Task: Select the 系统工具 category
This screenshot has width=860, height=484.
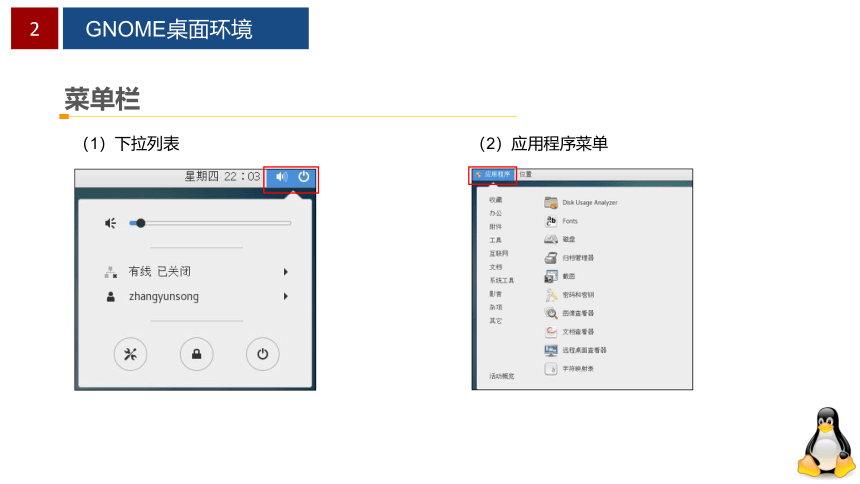Action: [502, 280]
